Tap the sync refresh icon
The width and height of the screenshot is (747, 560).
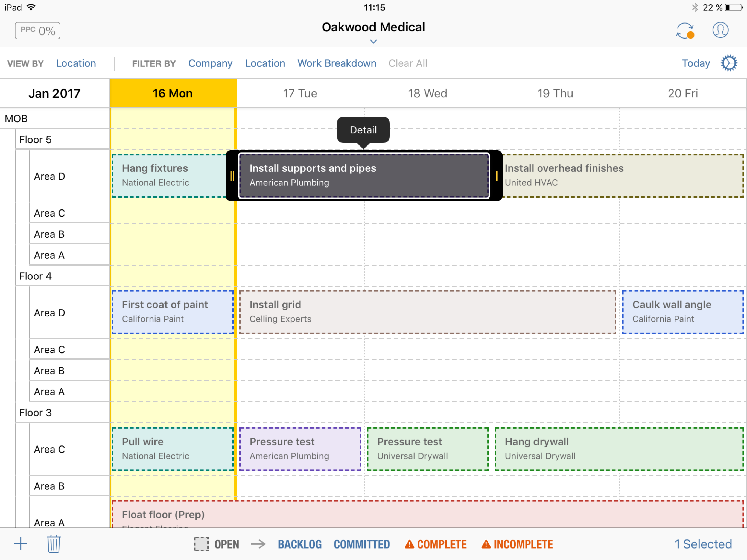point(685,31)
